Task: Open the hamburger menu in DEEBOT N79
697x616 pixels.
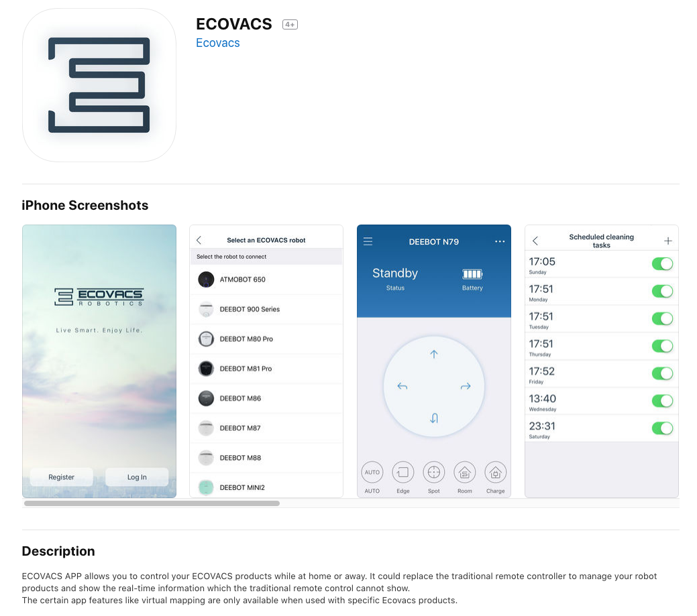Action: point(368,241)
